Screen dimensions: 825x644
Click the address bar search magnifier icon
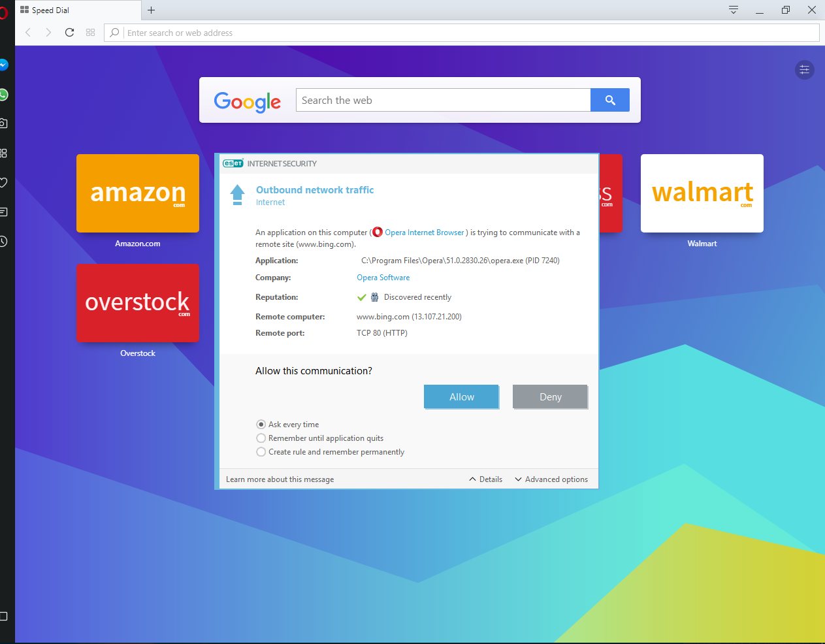pos(114,33)
